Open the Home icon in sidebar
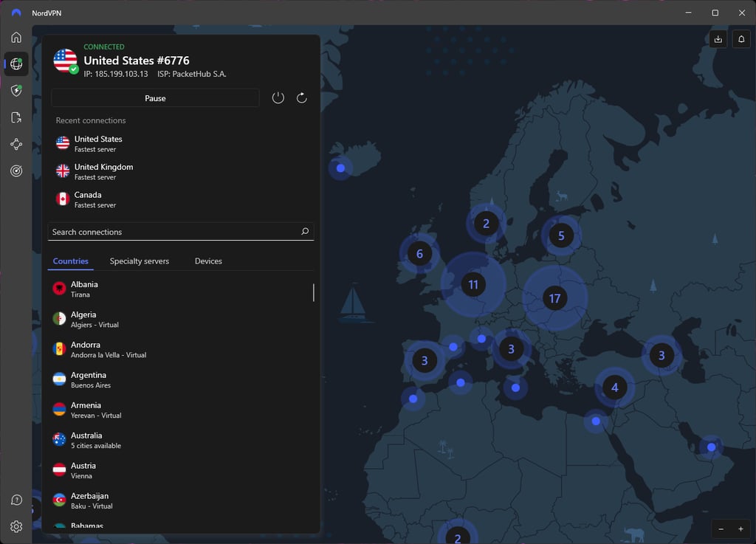Screen dimensions: 756x544 tap(16, 37)
